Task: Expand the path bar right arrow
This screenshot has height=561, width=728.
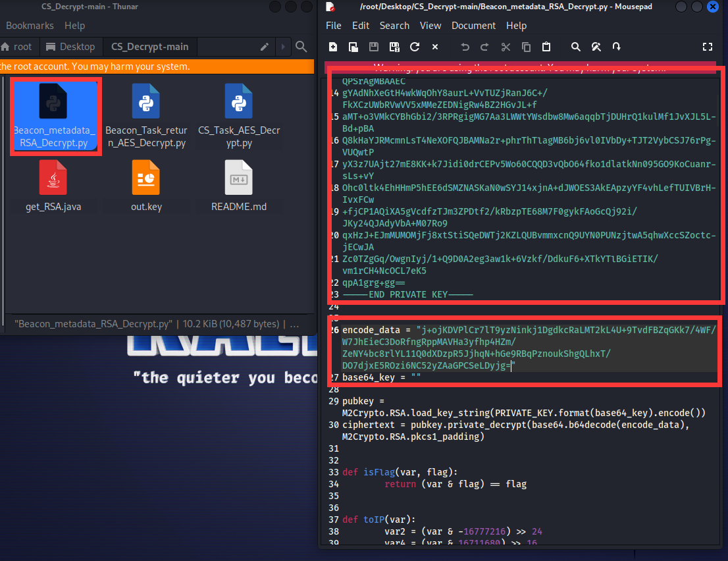Action: click(x=283, y=47)
